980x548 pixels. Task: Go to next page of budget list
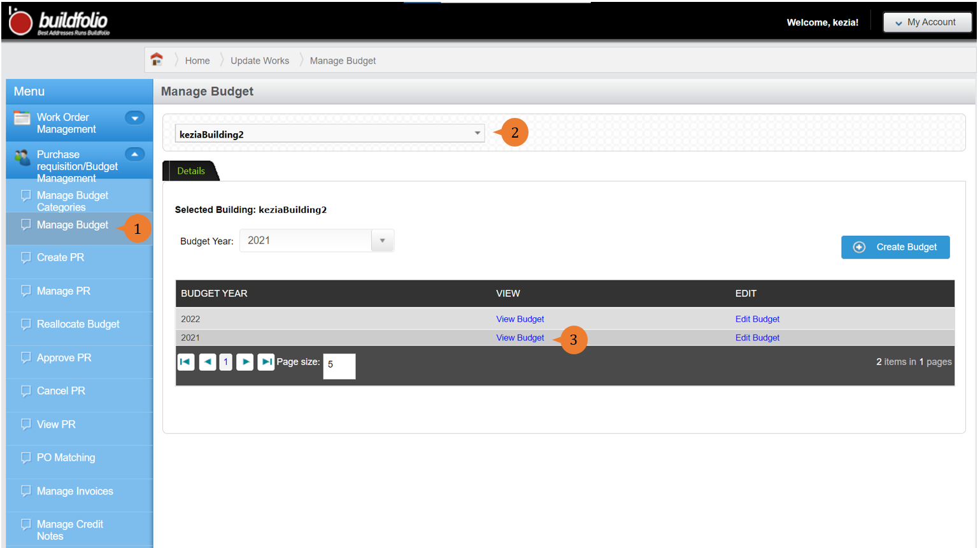[x=245, y=362]
